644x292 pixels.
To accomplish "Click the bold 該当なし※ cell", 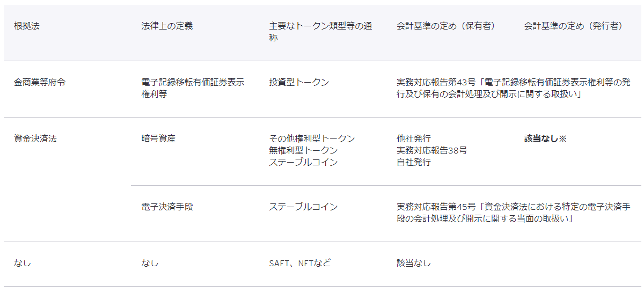I will pyautogui.click(x=545, y=139).
